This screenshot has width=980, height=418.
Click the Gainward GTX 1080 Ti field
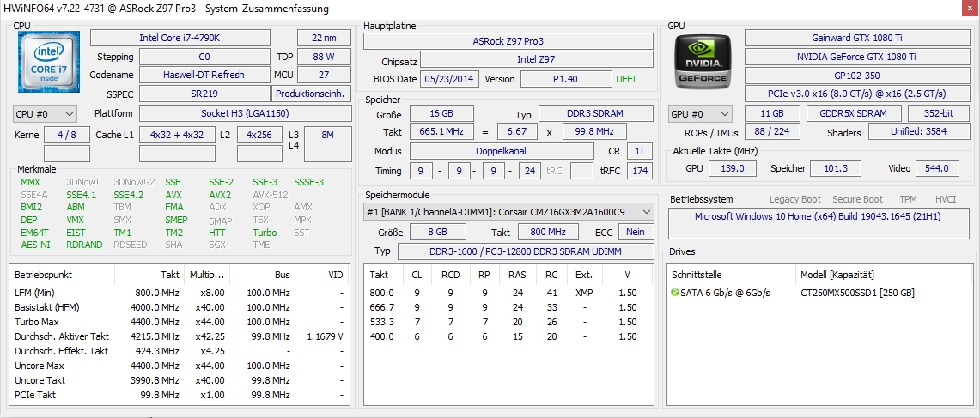[x=856, y=38]
